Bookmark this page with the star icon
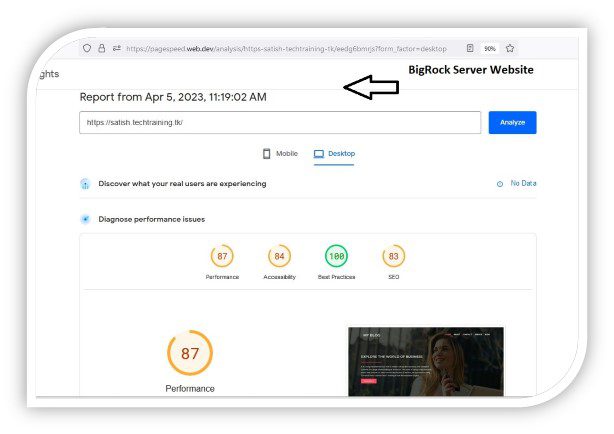The image size is (614, 434). coord(510,48)
